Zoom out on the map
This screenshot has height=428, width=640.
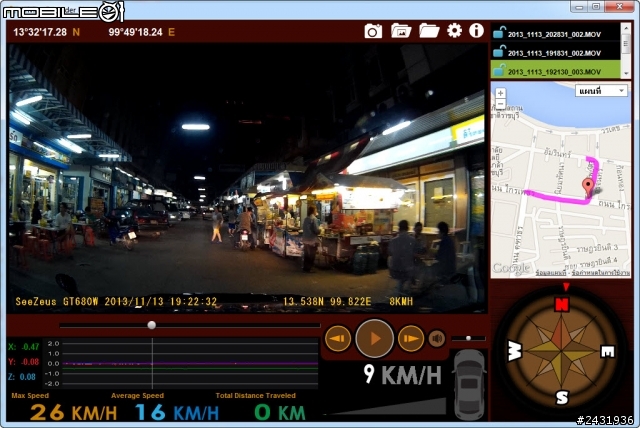501,104
